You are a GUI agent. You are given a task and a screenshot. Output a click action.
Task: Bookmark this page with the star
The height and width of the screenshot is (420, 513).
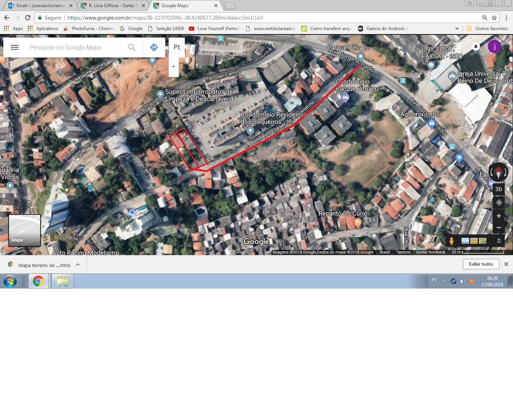click(x=494, y=18)
